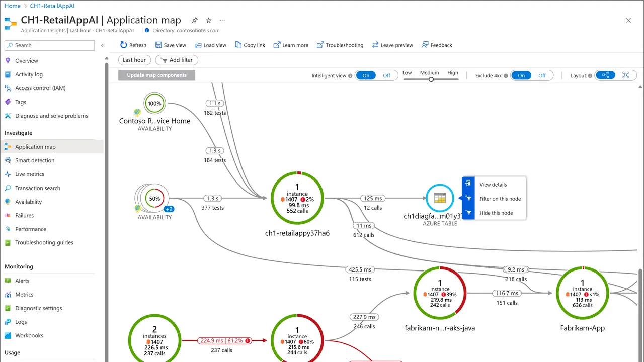Screen dimensions: 644x362
Task: Set sensitivity to High label
Action: coord(453,73)
